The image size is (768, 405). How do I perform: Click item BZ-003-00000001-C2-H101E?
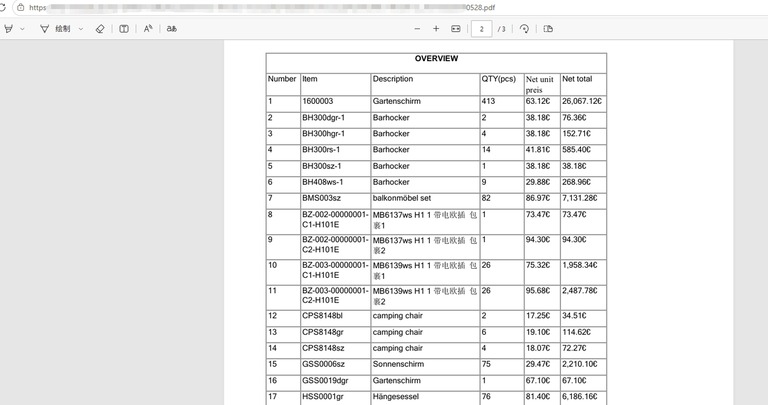coord(335,295)
